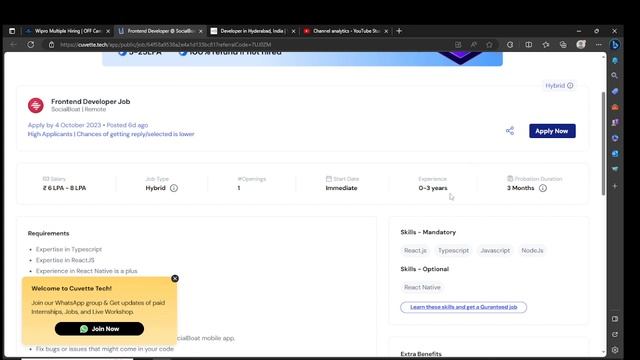Open Learn these skills and get job link
This screenshot has width=640, height=360.
(464, 307)
